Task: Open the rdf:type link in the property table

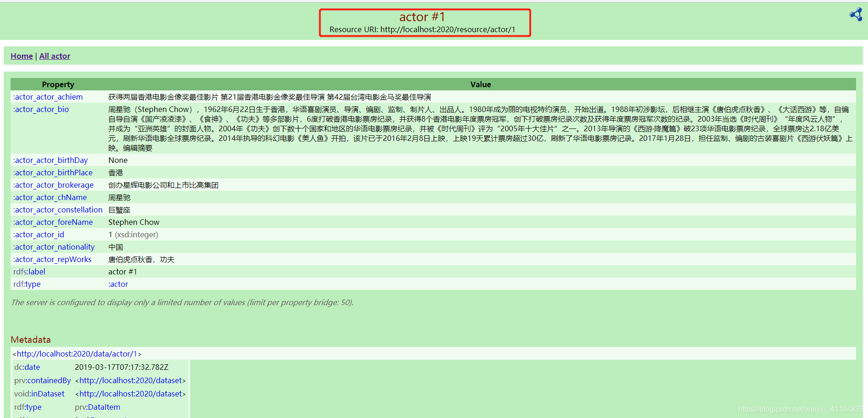Action: click(27, 284)
